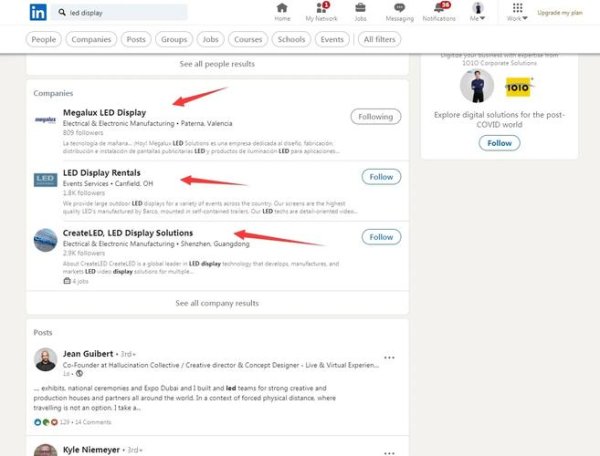Filter results by Courses
Viewport: 600px width, 456px height.
pyautogui.click(x=248, y=39)
